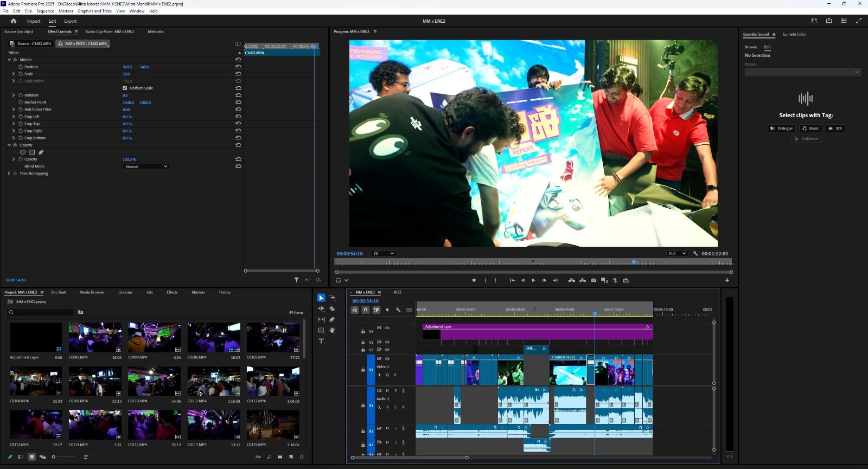Switch to the Media Browser tab
Image resolution: width=868 pixels, height=469 pixels.
pyautogui.click(x=92, y=292)
